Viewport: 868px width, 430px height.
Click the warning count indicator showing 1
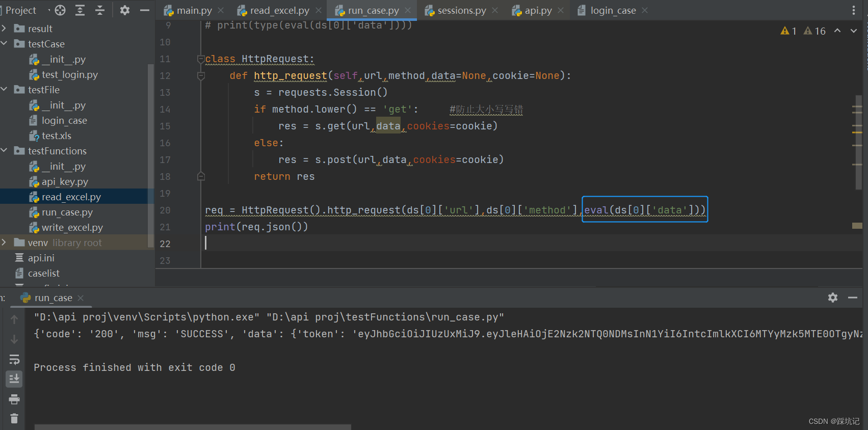pyautogui.click(x=788, y=31)
